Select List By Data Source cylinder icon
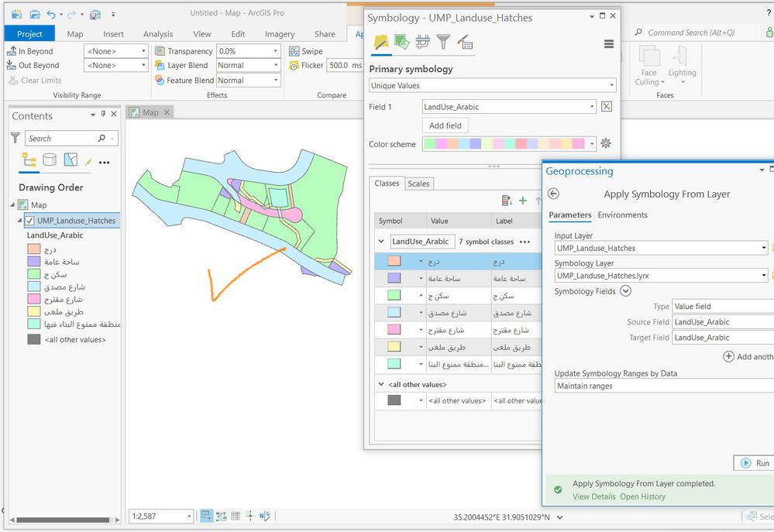Screen dimensions: 774x532 pos(50,160)
